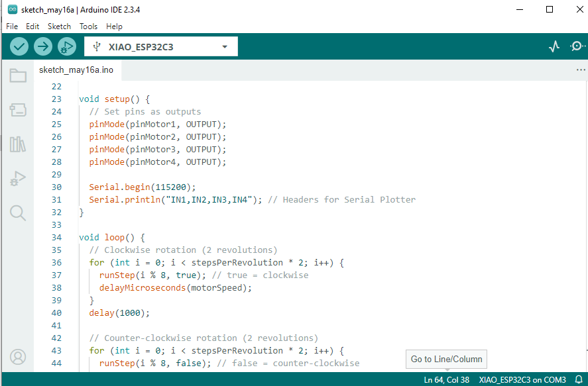Open the Tools menu
The width and height of the screenshot is (588, 386).
point(89,26)
